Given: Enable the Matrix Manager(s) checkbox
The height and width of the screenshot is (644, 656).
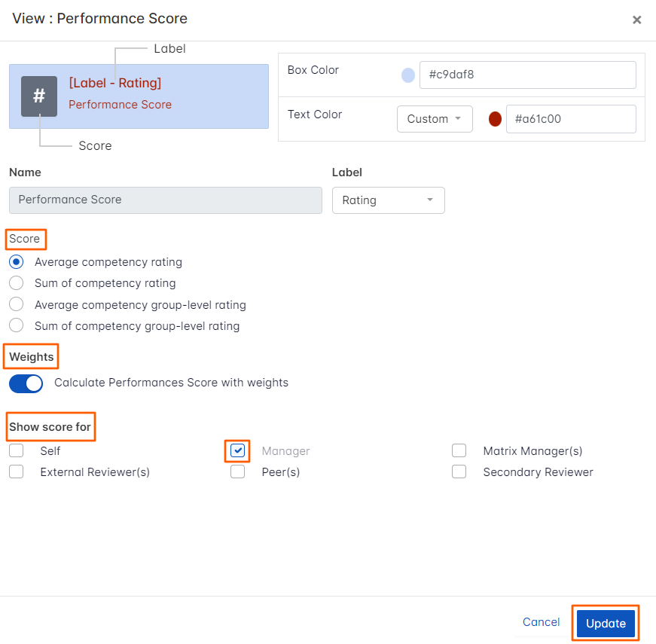Looking at the screenshot, I should pyautogui.click(x=459, y=451).
